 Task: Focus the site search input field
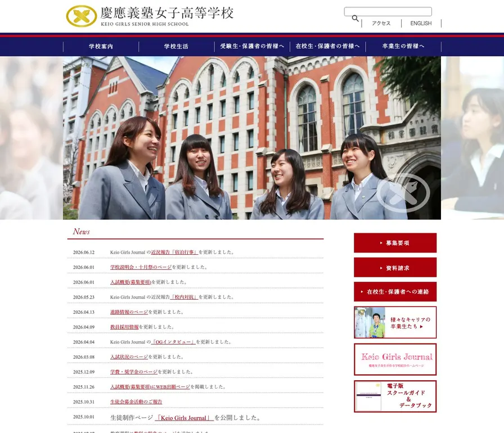click(x=388, y=12)
